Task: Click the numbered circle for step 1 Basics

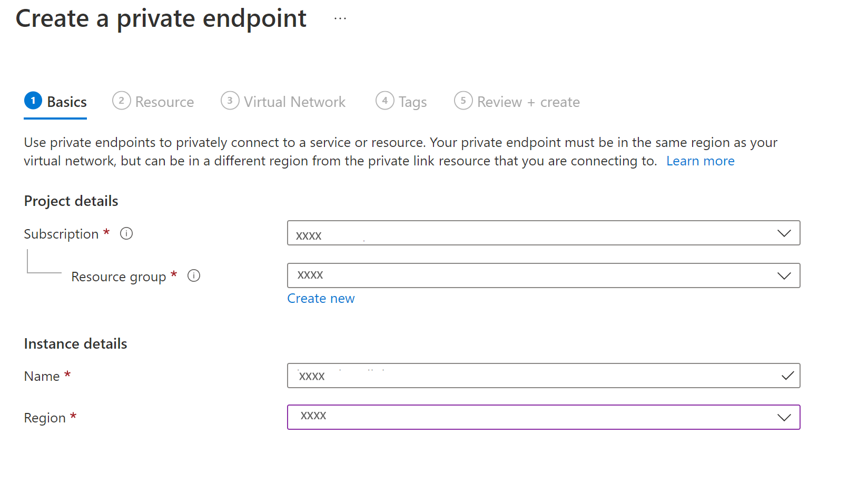Action: [x=33, y=101]
